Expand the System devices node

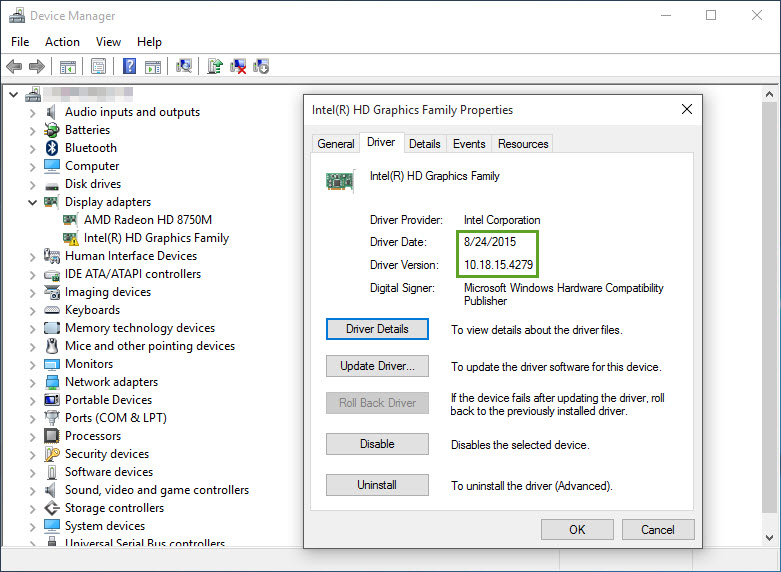33,526
